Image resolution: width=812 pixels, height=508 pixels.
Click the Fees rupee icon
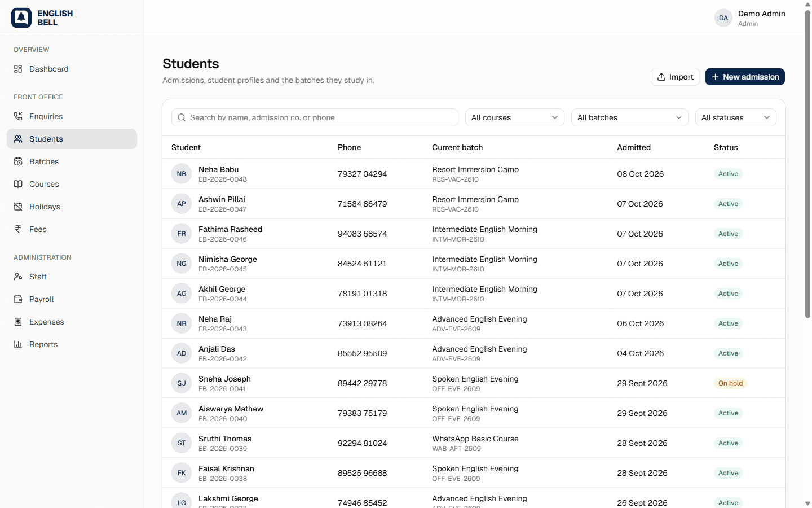[x=18, y=229]
